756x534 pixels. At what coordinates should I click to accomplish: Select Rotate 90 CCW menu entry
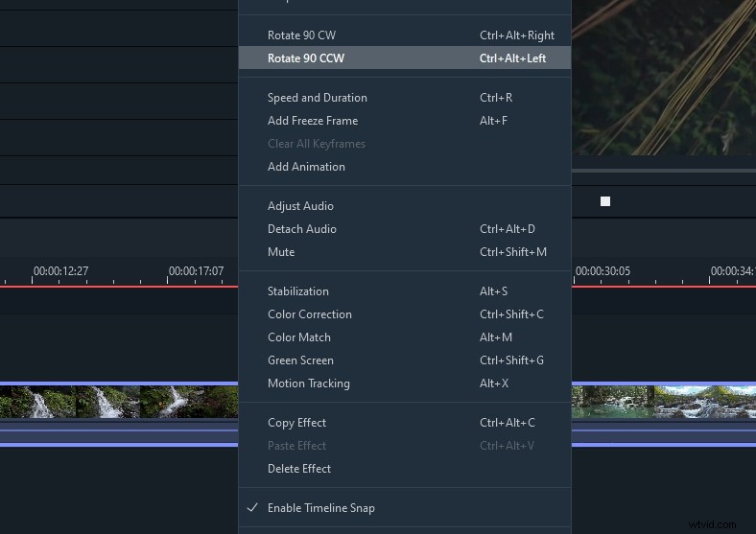point(305,58)
